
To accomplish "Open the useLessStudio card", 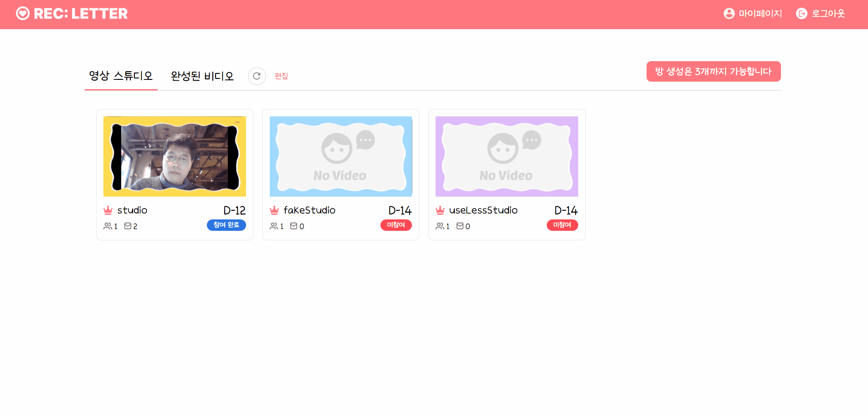I will [x=506, y=156].
